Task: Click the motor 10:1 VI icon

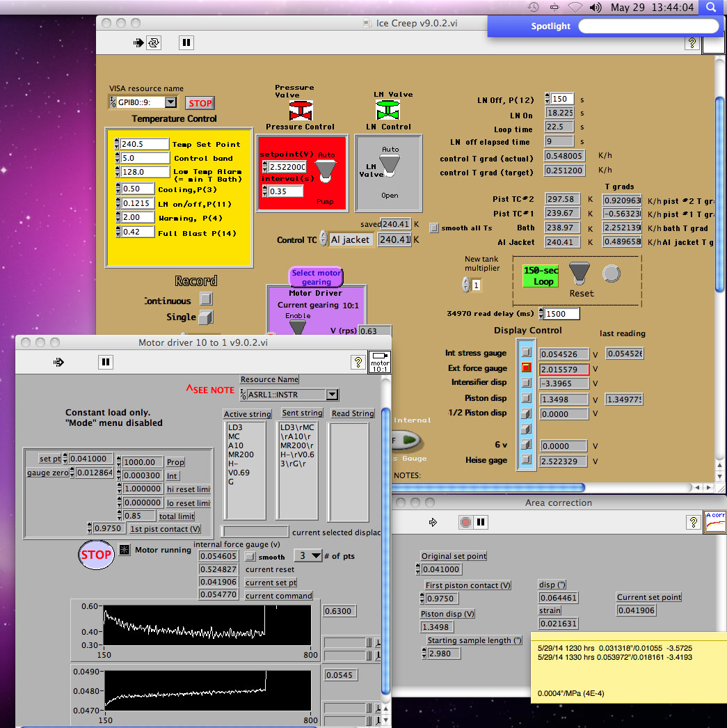Action: tap(380, 362)
